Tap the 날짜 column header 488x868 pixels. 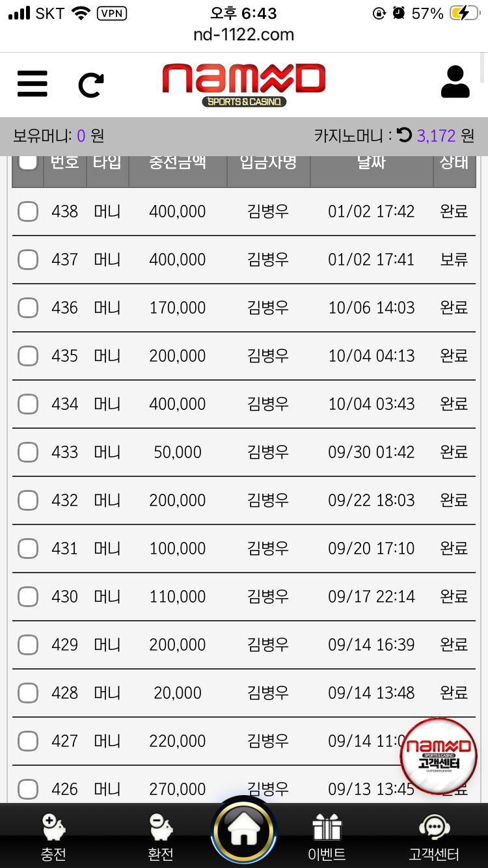tap(372, 163)
